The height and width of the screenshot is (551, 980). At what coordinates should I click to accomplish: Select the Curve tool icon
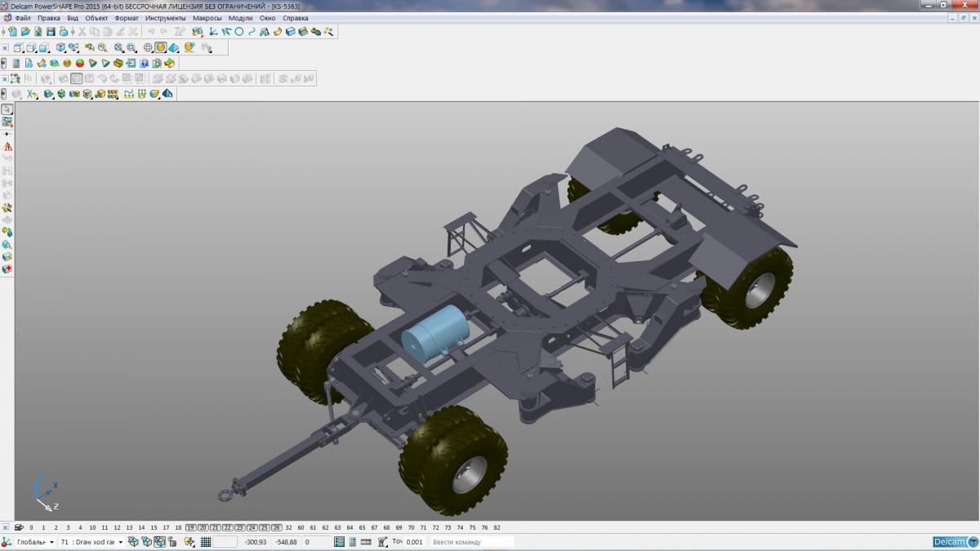tap(252, 31)
